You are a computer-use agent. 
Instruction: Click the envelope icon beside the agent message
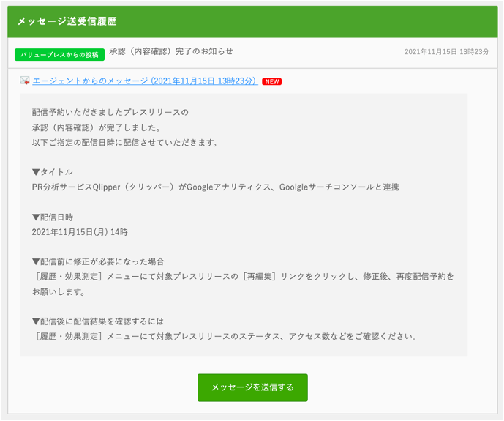[25, 81]
